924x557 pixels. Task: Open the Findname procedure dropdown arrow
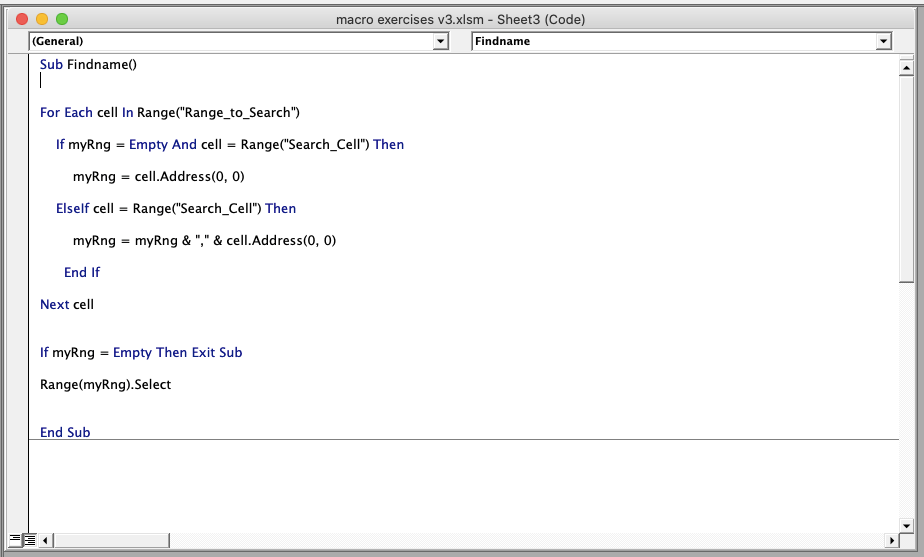[883, 41]
